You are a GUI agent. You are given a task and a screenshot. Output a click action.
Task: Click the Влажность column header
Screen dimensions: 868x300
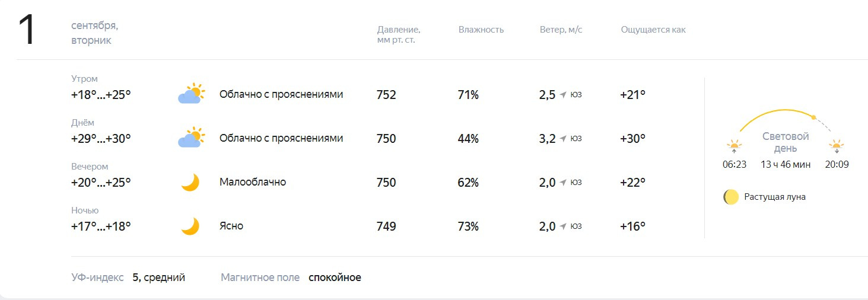click(x=481, y=30)
